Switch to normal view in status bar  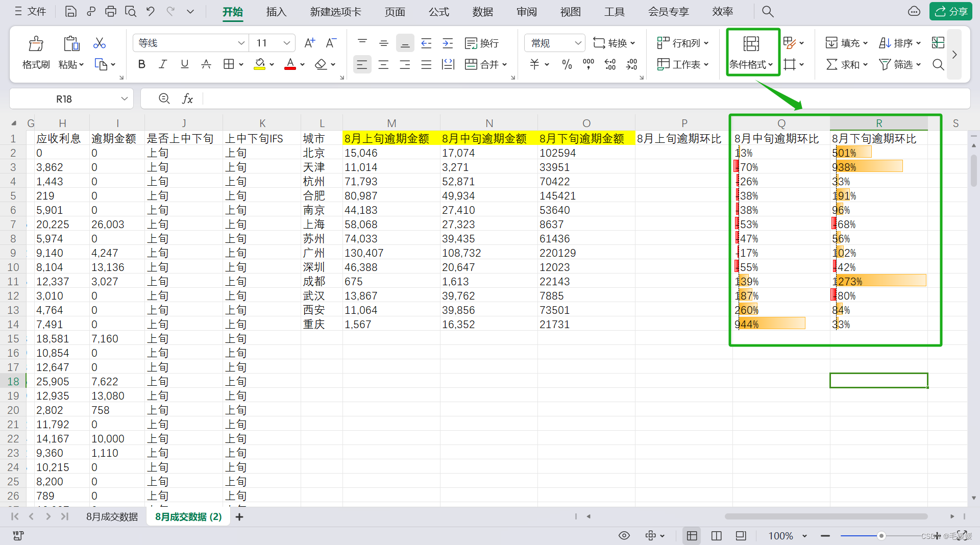tap(692, 535)
